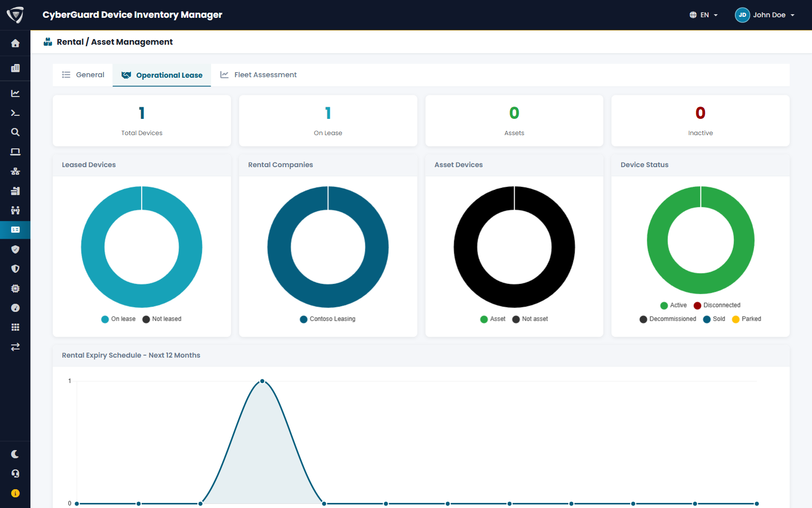Click the transfer arrows sidebar icon
The width and height of the screenshot is (812, 508).
[15, 347]
